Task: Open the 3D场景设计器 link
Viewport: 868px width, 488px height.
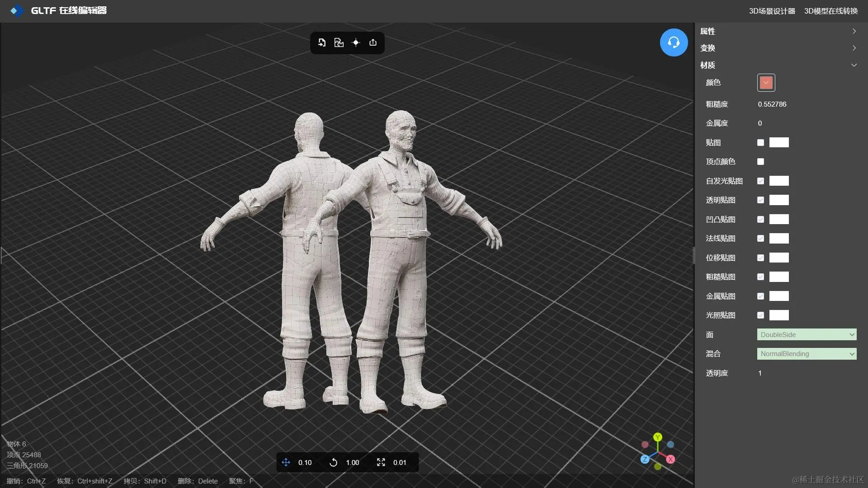Action: [x=772, y=11]
